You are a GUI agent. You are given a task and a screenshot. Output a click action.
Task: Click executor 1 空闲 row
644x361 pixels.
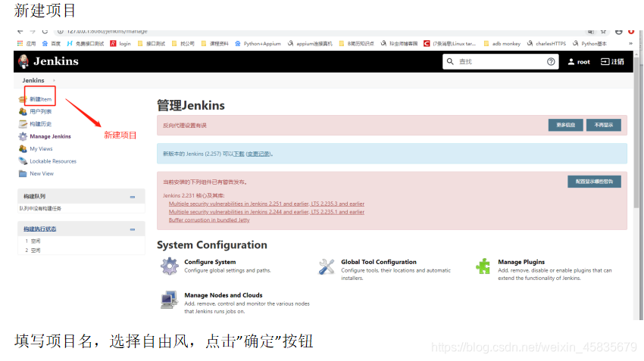81,241
